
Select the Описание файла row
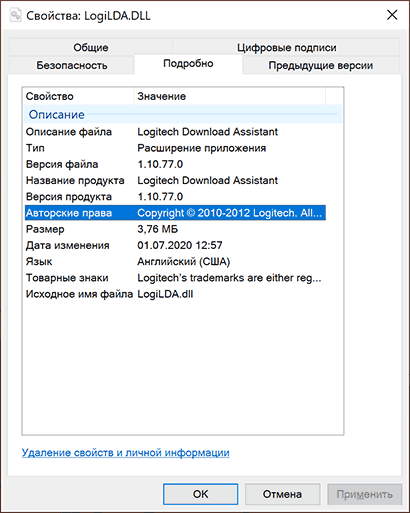pyautogui.click(x=175, y=132)
